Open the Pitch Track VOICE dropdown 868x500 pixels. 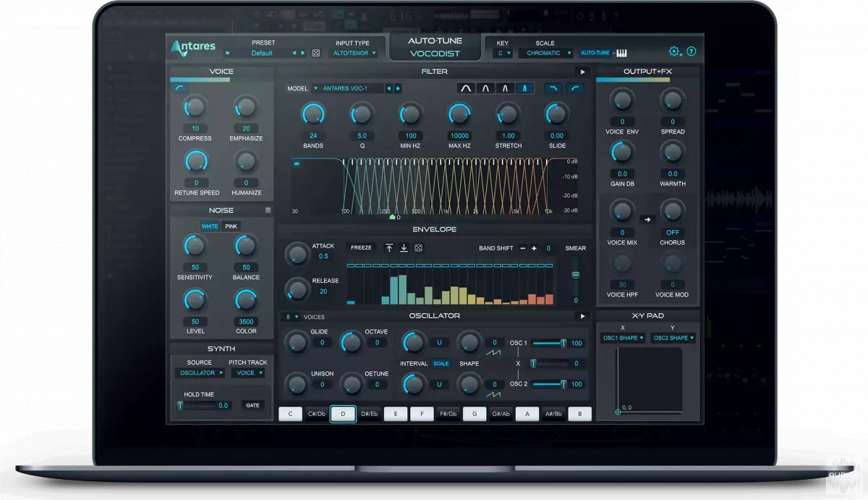point(247,373)
